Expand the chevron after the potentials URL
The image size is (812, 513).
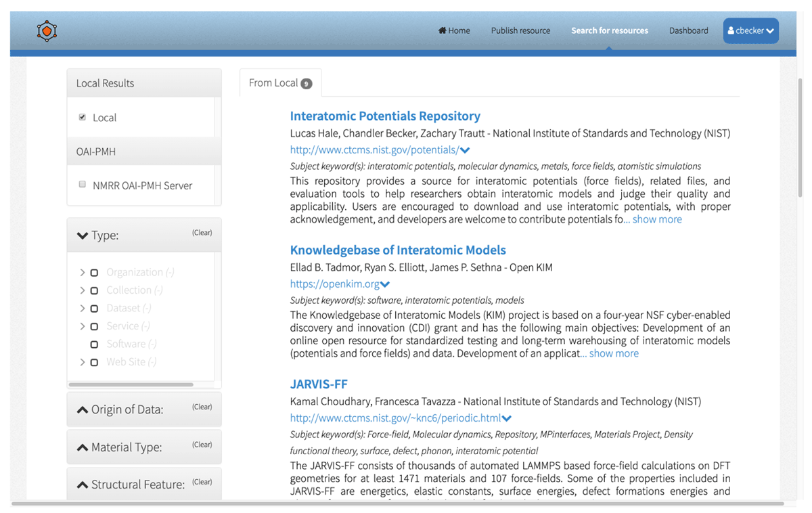coord(465,150)
